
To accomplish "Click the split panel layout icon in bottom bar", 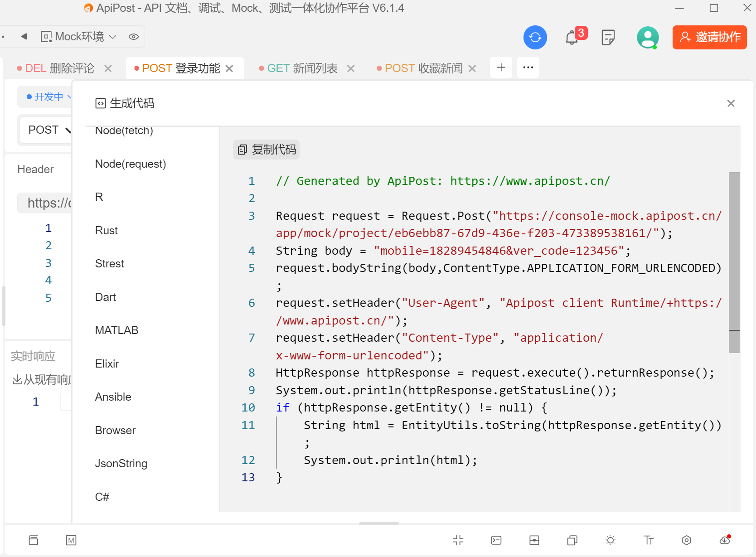I will coord(534,540).
